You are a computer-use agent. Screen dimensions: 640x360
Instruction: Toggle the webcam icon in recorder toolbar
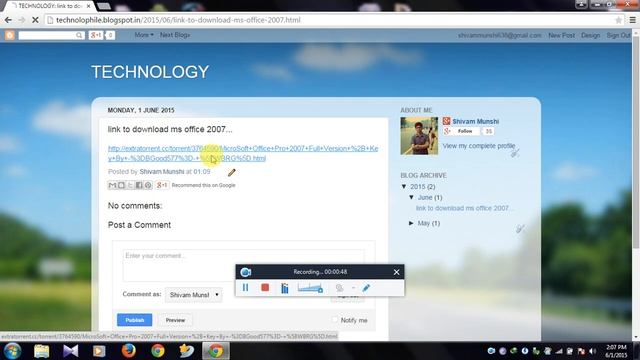click(339, 288)
